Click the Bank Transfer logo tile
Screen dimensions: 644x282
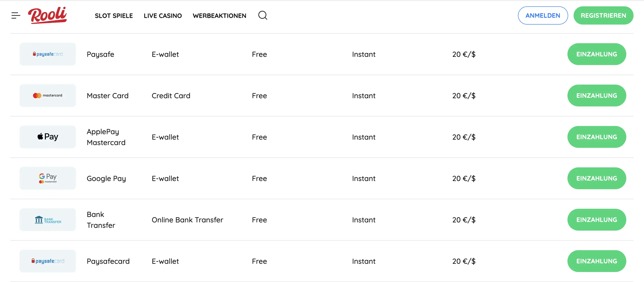point(47,220)
